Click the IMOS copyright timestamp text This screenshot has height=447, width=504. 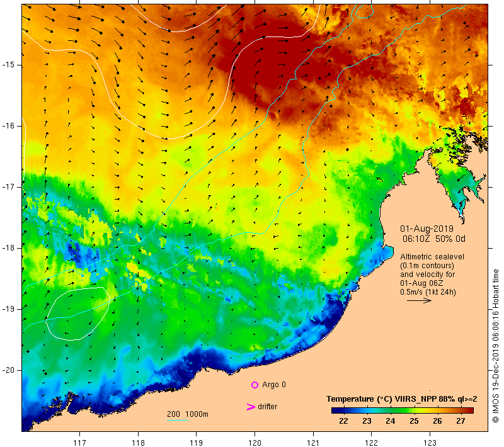[495, 346]
